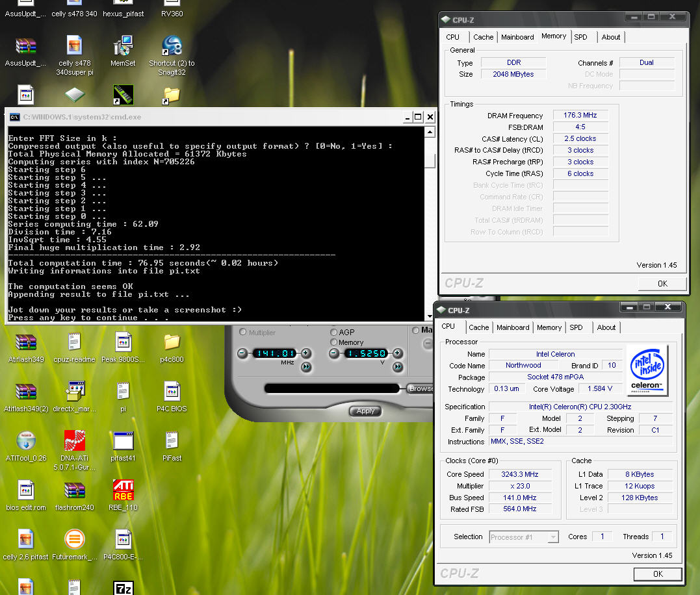Select the Memory voltage radio button

coord(333,342)
